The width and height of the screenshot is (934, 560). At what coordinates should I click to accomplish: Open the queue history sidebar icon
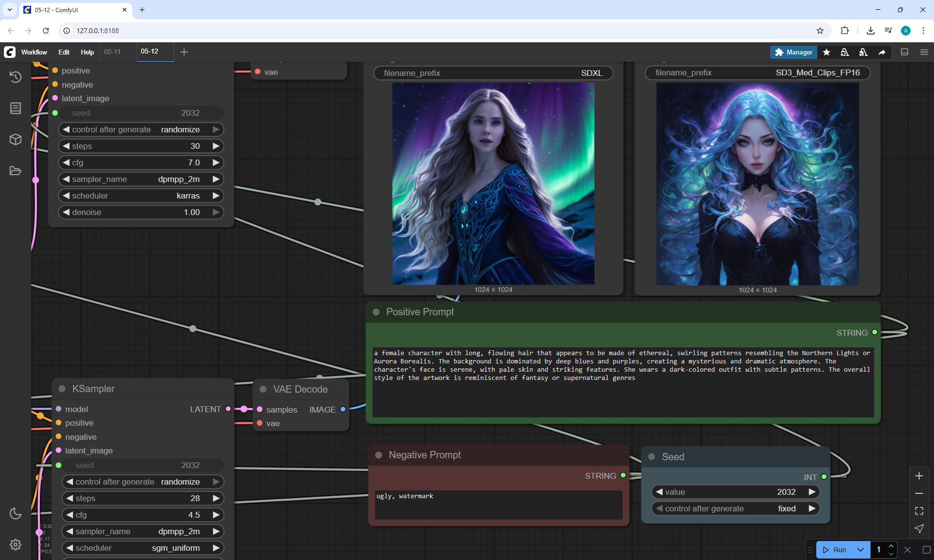[16, 77]
